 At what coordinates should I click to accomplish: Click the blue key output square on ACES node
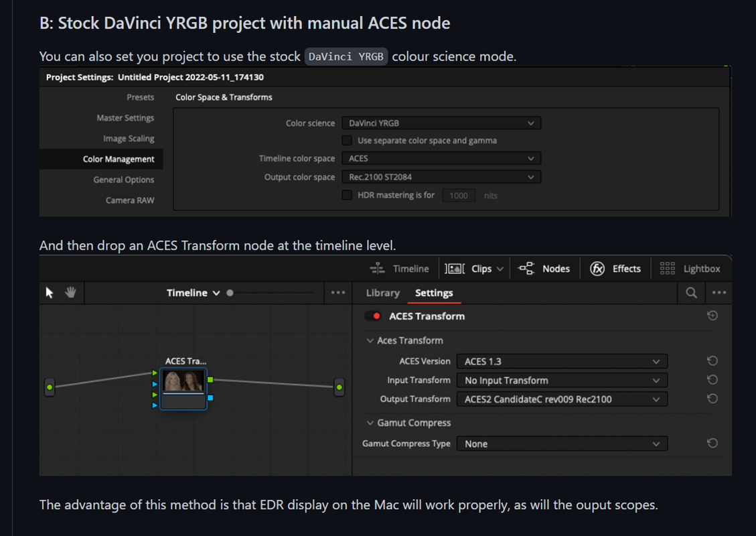point(210,397)
